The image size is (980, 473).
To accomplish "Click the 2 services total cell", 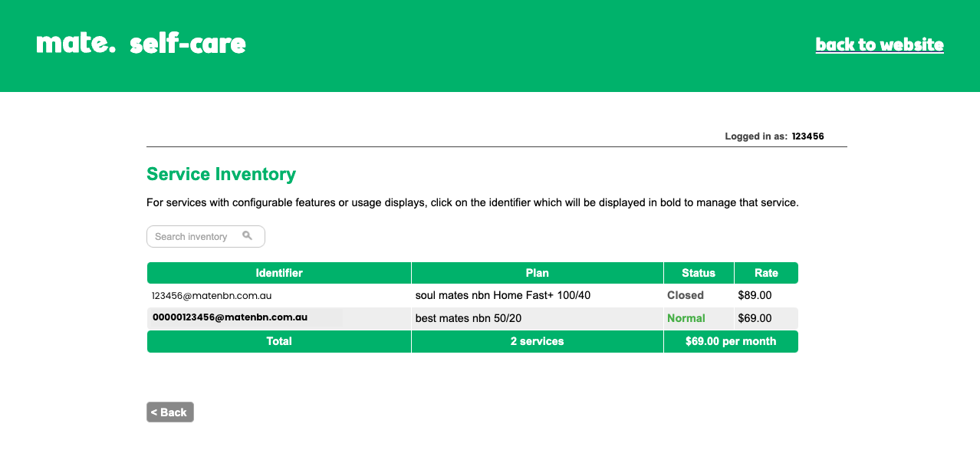I will click(x=537, y=341).
